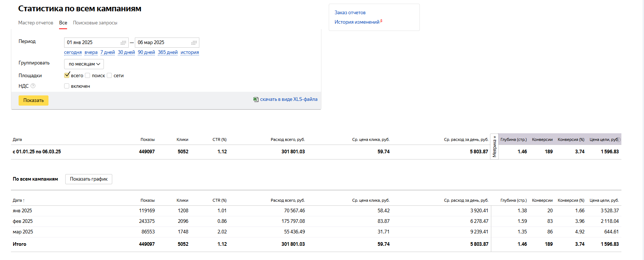Click the 'с 01.01.25 по 06.03.25' summary label
This screenshot has width=644, height=260.
tap(37, 152)
